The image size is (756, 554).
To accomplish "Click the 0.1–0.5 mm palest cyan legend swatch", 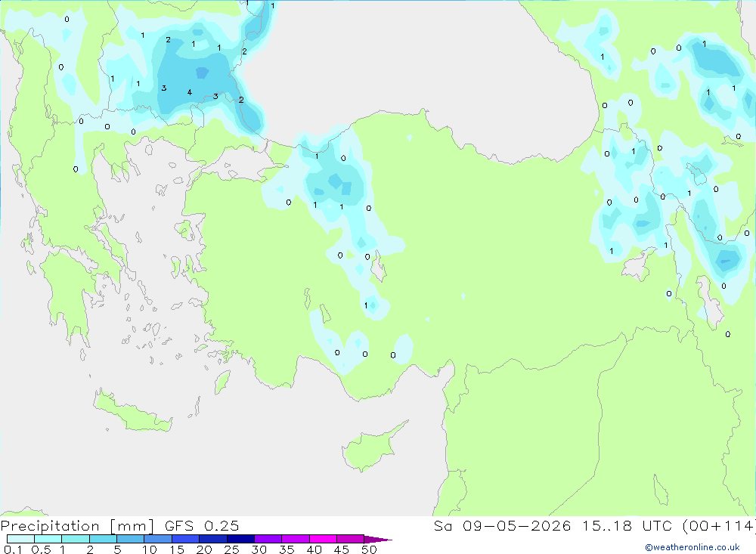I will click(x=20, y=539).
